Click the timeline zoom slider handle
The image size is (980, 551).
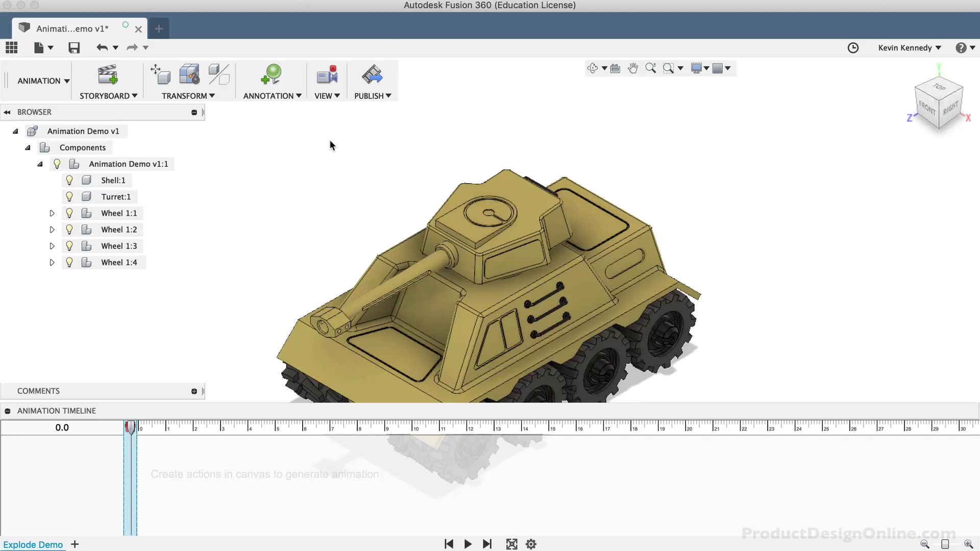(945, 544)
